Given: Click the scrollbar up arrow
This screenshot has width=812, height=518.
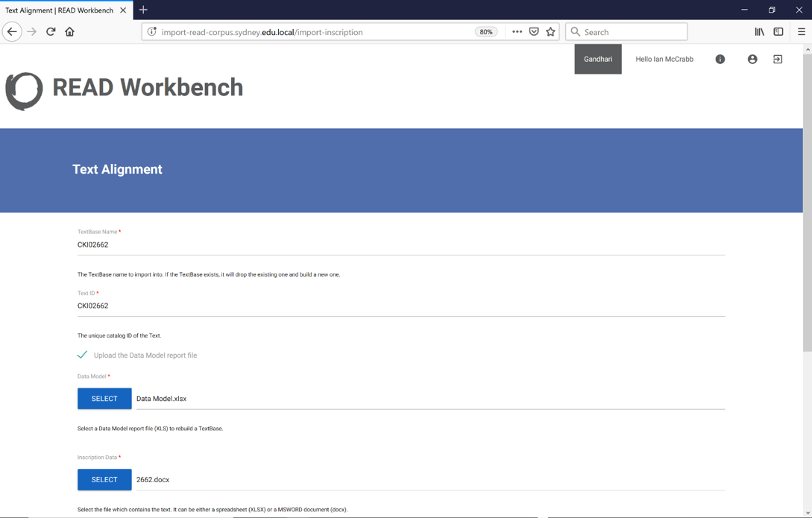Looking at the screenshot, I should pyautogui.click(x=808, y=49).
